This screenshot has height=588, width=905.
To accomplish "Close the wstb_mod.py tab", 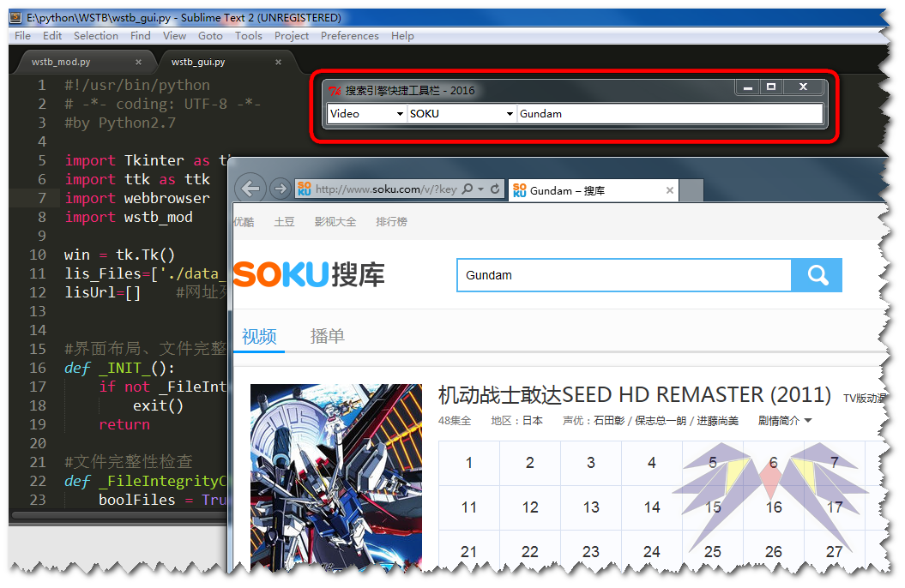I will click(138, 62).
